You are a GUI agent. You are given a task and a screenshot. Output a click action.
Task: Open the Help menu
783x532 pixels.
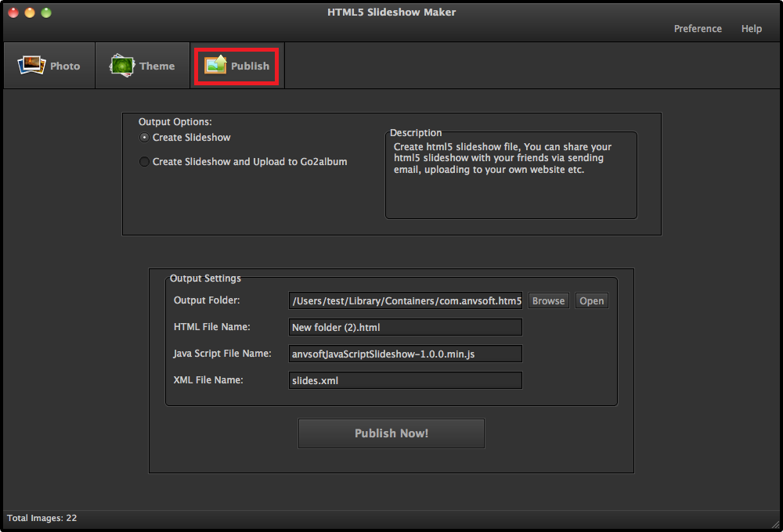click(751, 29)
